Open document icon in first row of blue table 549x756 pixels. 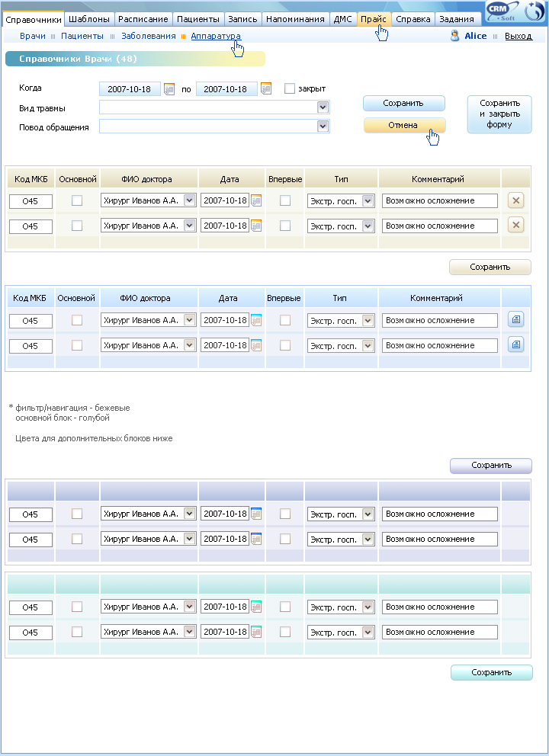(515, 319)
